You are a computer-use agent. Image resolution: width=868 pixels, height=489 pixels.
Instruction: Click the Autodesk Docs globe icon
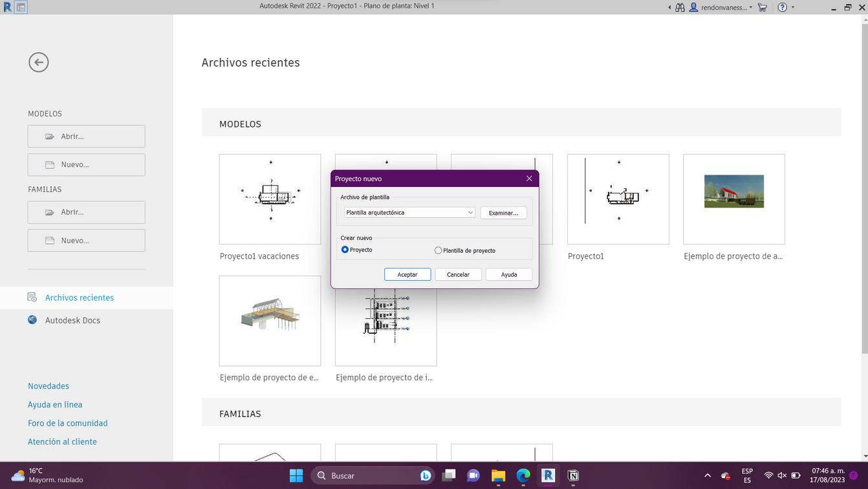[x=32, y=320]
